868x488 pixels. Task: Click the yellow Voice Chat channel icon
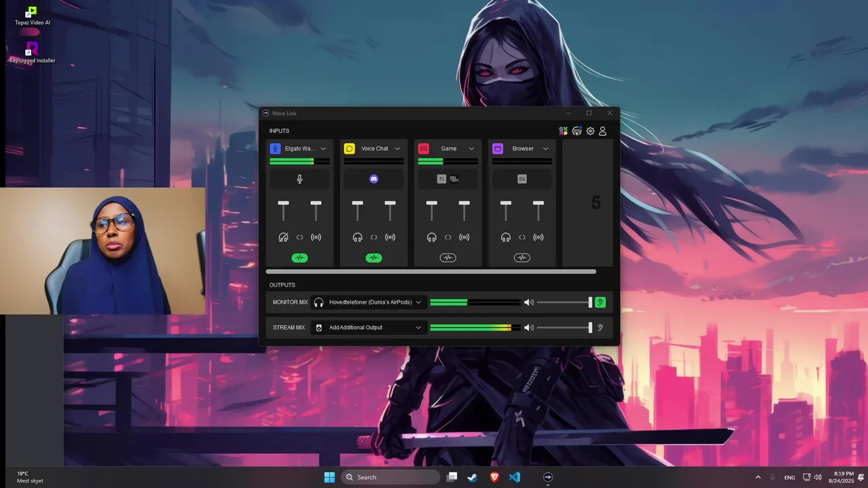pos(349,148)
